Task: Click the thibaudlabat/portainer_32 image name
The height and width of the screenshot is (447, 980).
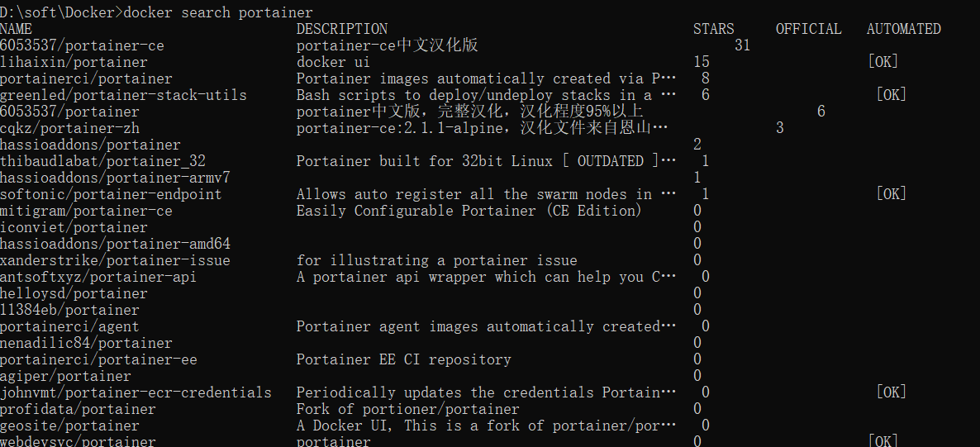Action: (x=102, y=161)
